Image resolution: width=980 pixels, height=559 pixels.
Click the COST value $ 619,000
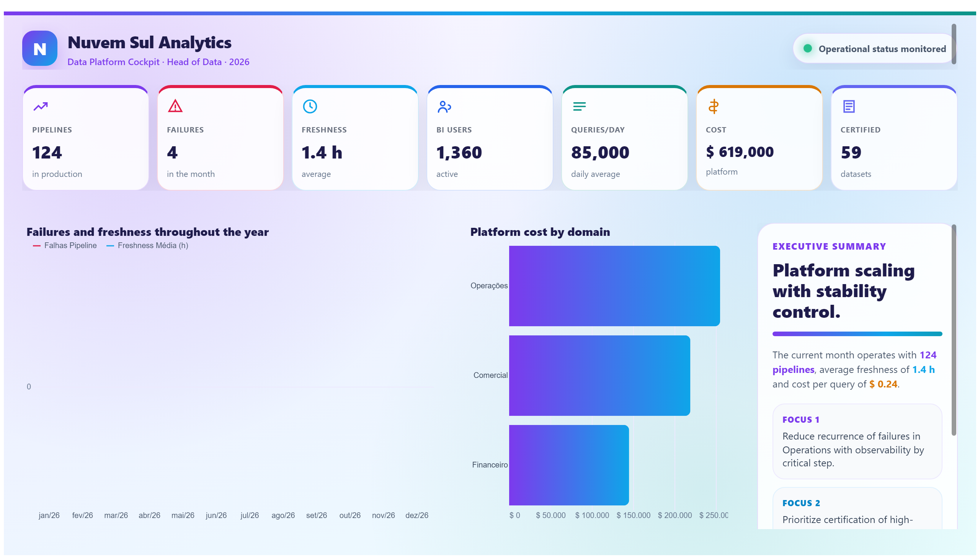[739, 152]
